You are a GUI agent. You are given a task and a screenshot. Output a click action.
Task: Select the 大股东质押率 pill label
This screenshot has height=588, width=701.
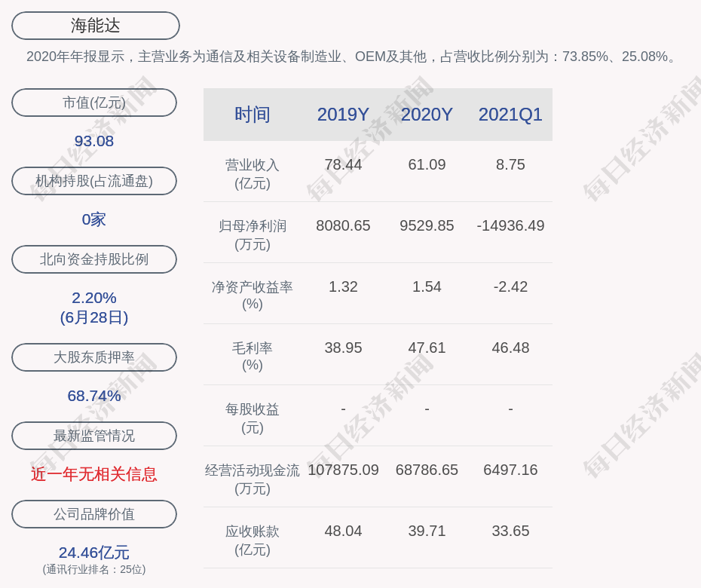coord(94,357)
